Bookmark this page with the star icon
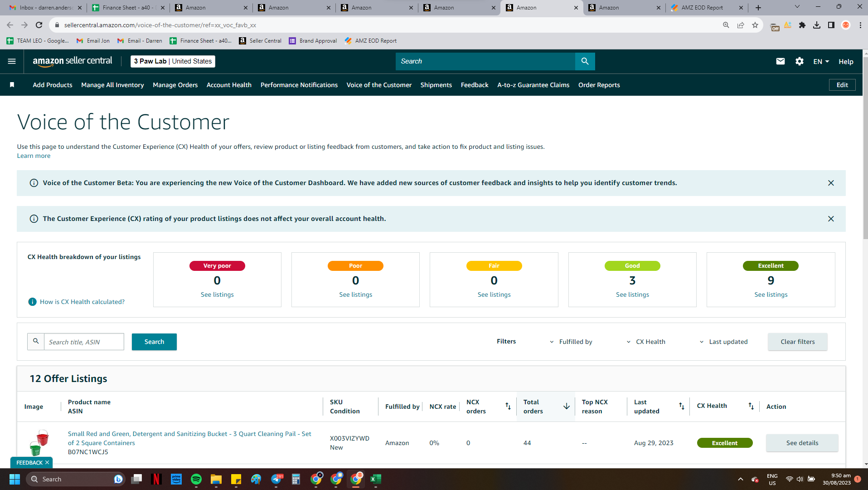 point(755,25)
